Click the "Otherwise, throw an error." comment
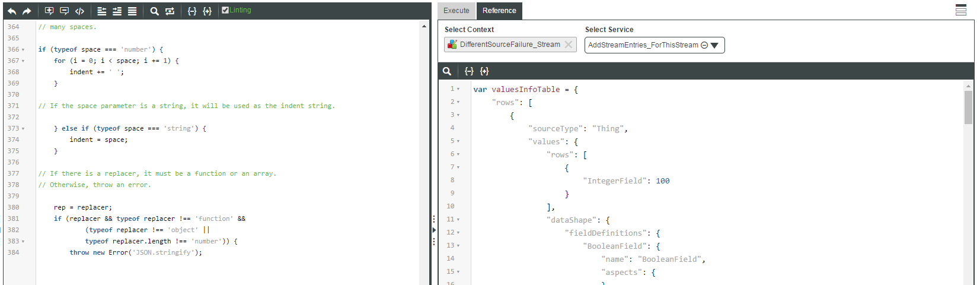 pos(95,185)
